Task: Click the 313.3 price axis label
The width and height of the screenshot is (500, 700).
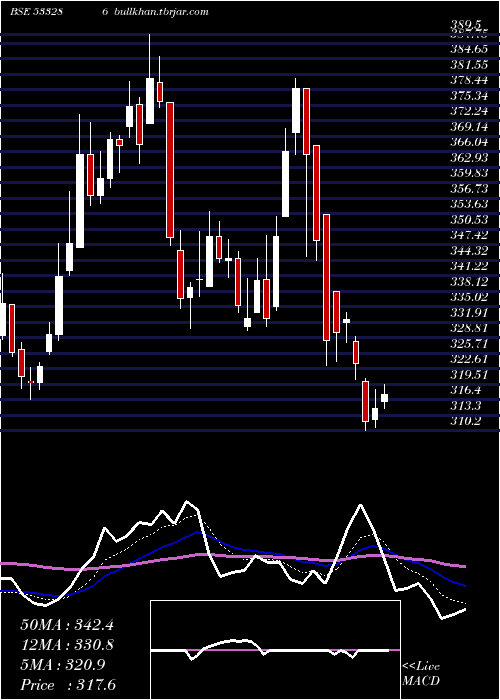Action: coord(466,406)
